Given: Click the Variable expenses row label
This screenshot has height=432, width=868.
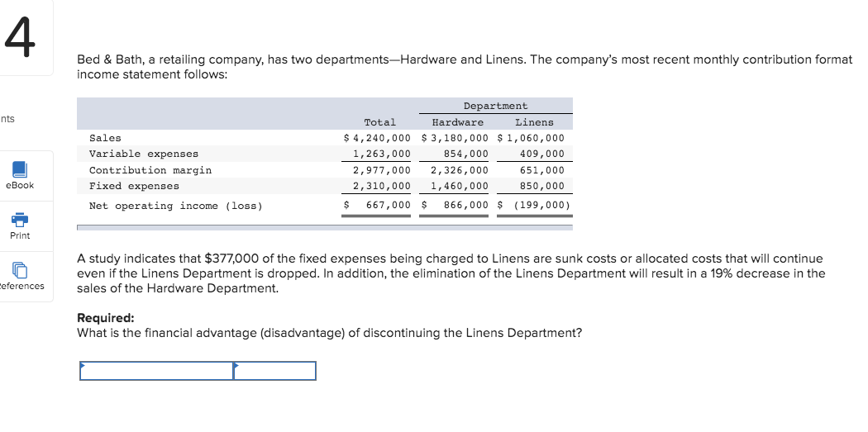Looking at the screenshot, I should (144, 154).
